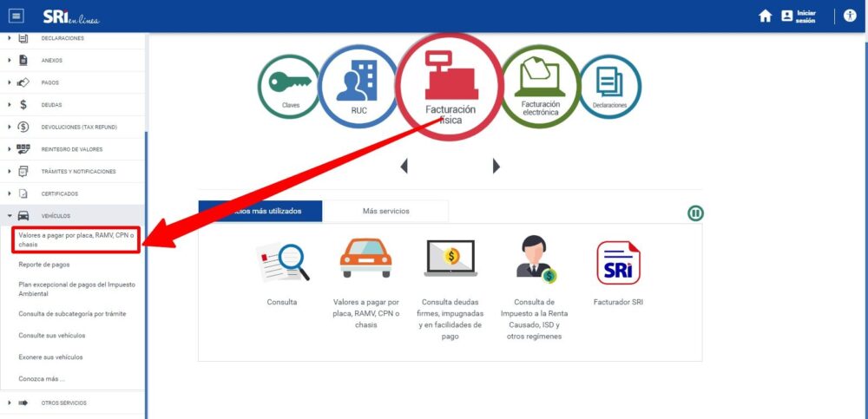The height and width of the screenshot is (419, 868).
Task: Open the Facturación electrónica laptop circle
Action: pos(540,87)
